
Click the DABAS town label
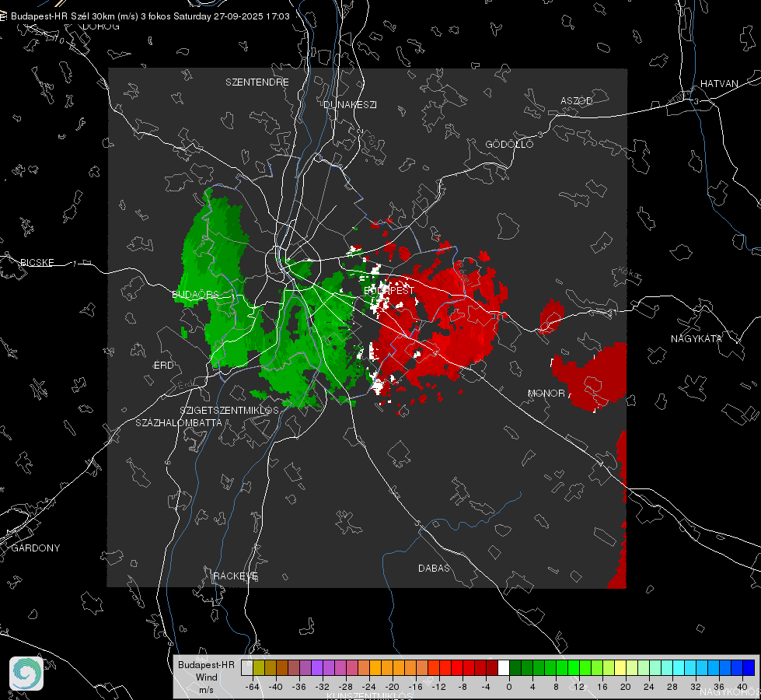434,568
